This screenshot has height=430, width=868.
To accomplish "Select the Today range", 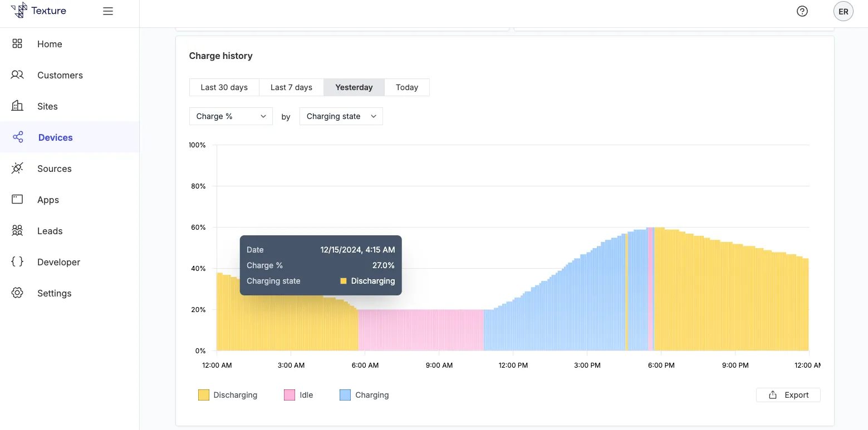I will [407, 87].
